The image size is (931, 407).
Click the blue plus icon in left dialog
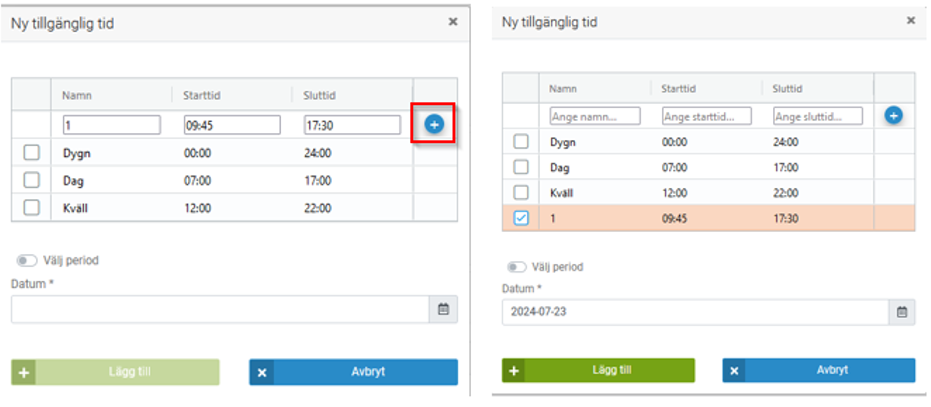[434, 125]
